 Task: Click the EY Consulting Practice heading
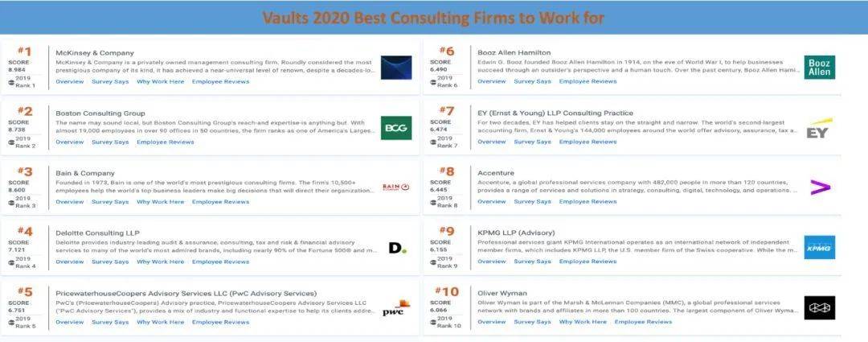pos(555,113)
